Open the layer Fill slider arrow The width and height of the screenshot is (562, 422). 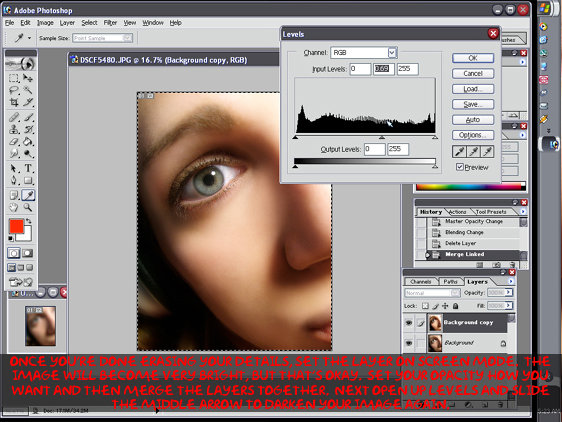(509, 305)
